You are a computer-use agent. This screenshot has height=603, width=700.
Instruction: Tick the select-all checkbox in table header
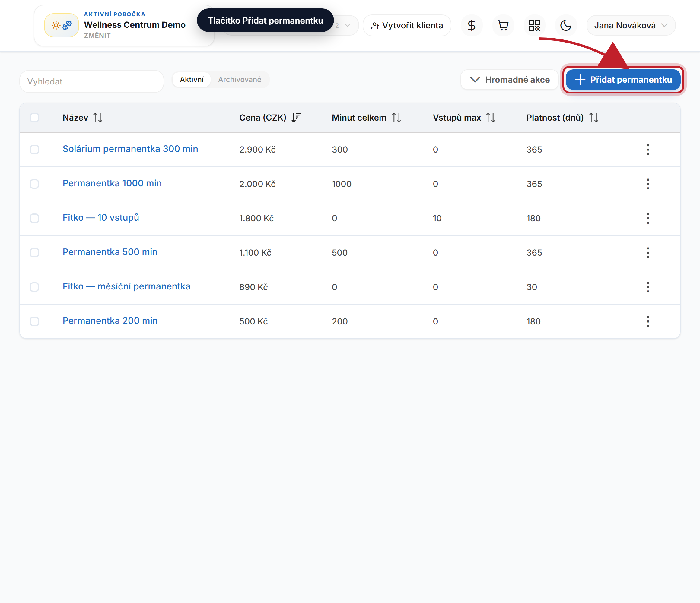pyautogui.click(x=34, y=118)
